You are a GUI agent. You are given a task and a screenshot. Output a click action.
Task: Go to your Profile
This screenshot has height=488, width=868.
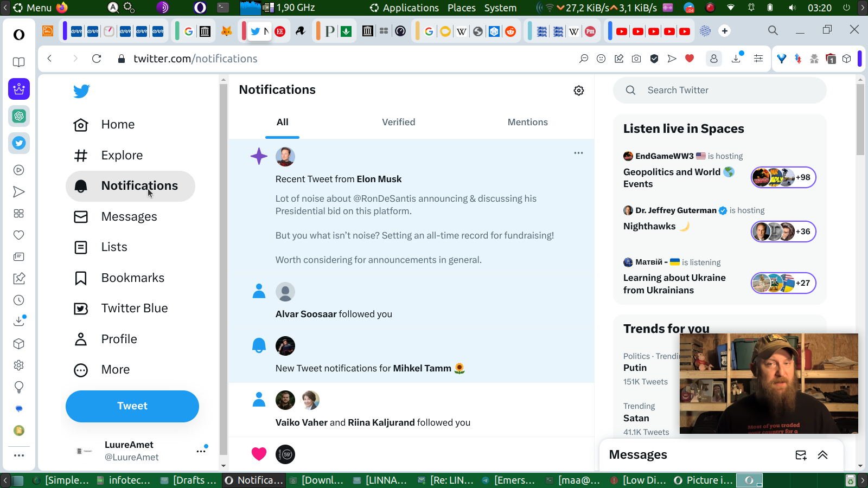(x=105, y=339)
